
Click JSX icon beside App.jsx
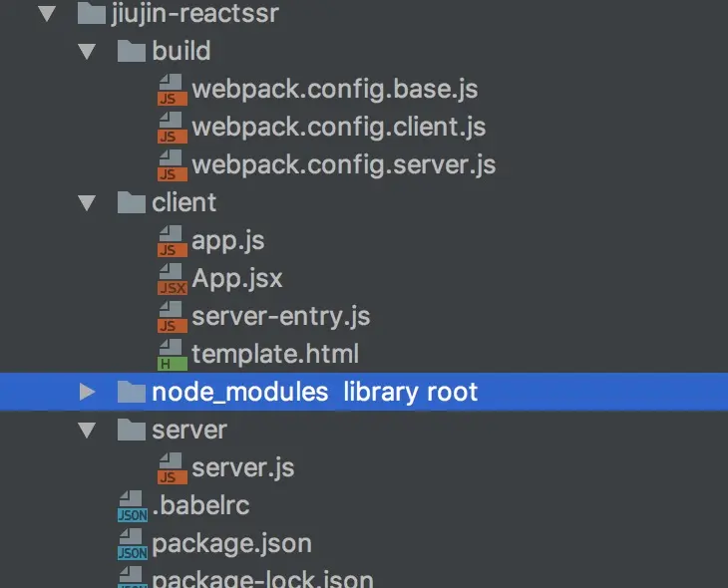(173, 279)
